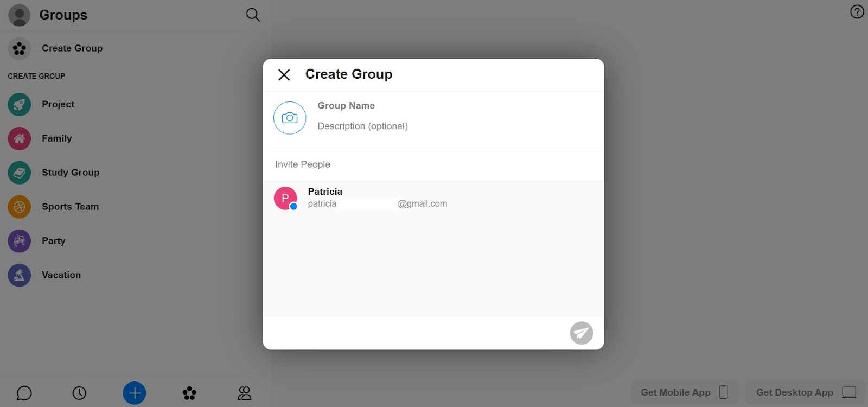The image size is (868, 407).
Task: Click the Get Desktop App button
Action: pos(806,392)
